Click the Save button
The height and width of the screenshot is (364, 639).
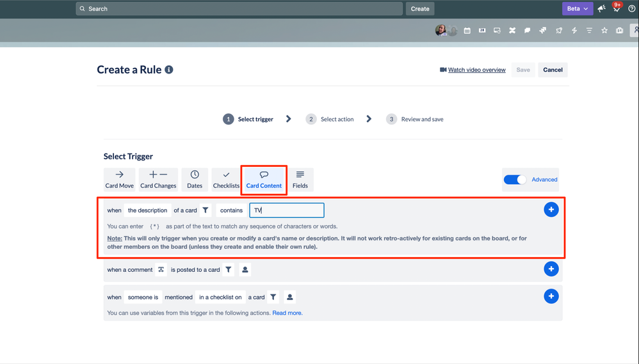click(523, 70)
